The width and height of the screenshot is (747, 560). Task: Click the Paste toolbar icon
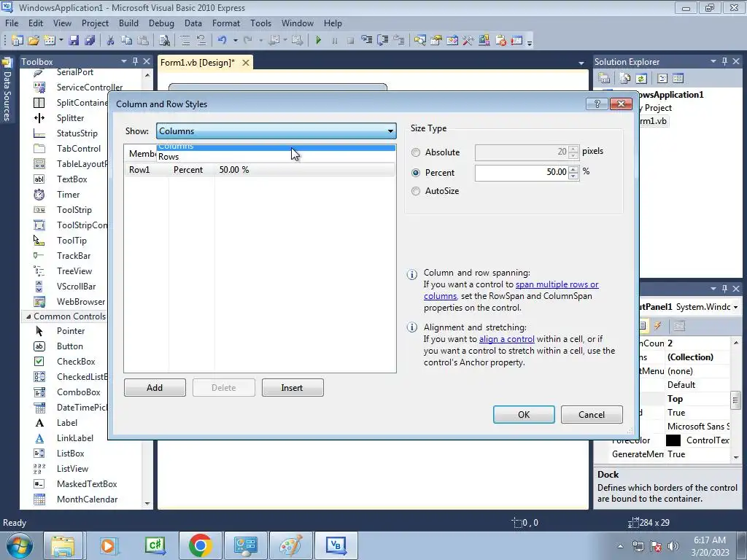click(x=142, y=41)
